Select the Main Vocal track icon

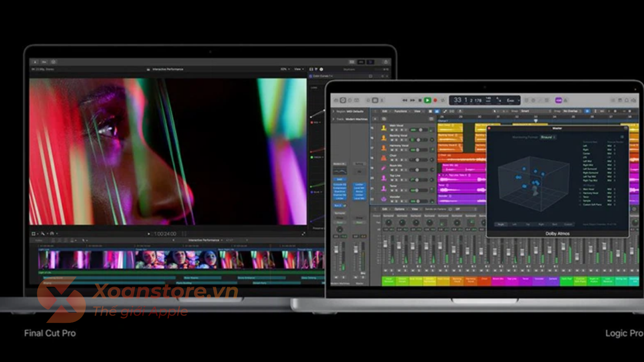[x=384, y=128]
